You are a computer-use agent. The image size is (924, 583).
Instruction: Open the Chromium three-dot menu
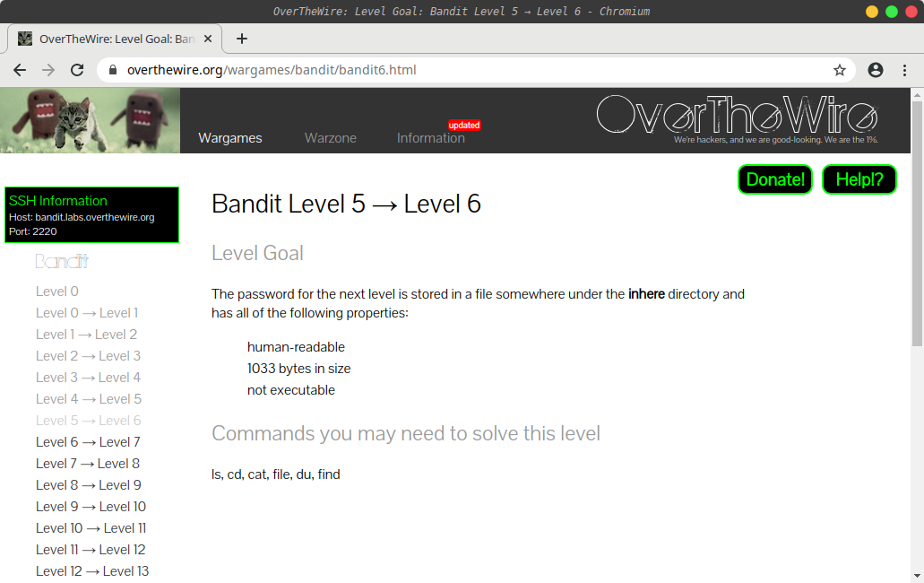tap(904, 70)
